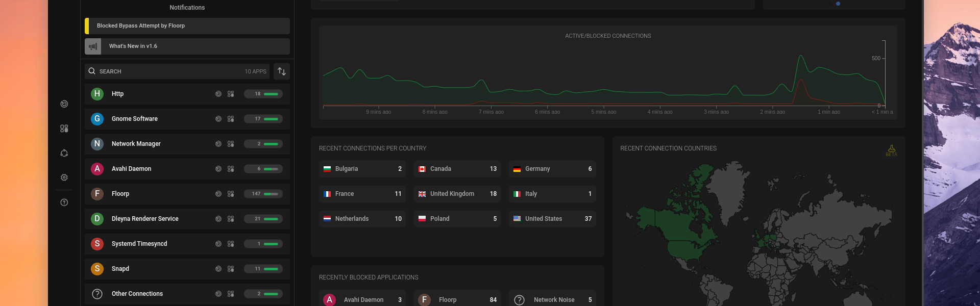Open the What's New in v1.6 notification

tap(187, 46)
